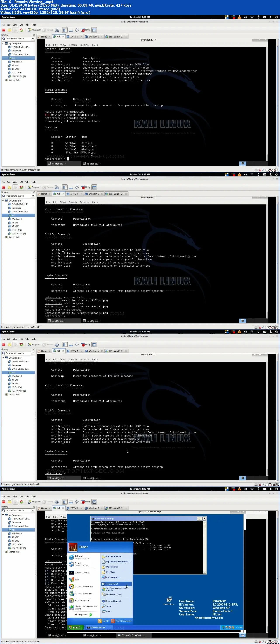Start Tour Windows XP entry
Image resolution: width=280 pixels, height=644 pixels.
tap(79, 601)
